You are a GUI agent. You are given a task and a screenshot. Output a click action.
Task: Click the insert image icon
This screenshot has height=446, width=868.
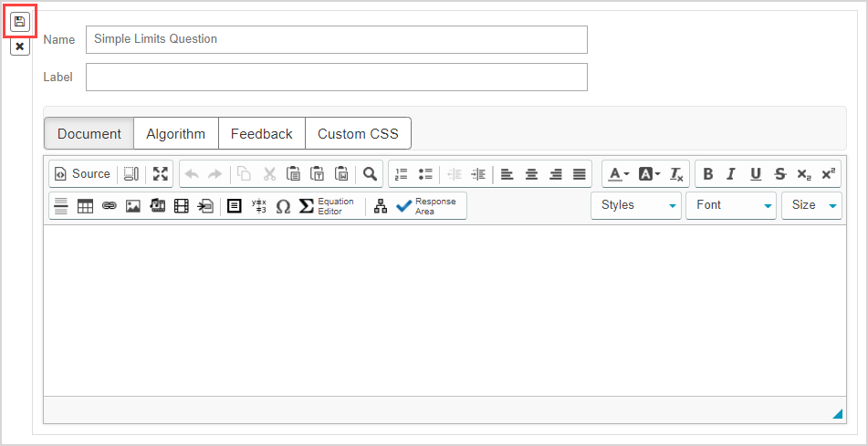pyautogui.click(x=133, y=206)
